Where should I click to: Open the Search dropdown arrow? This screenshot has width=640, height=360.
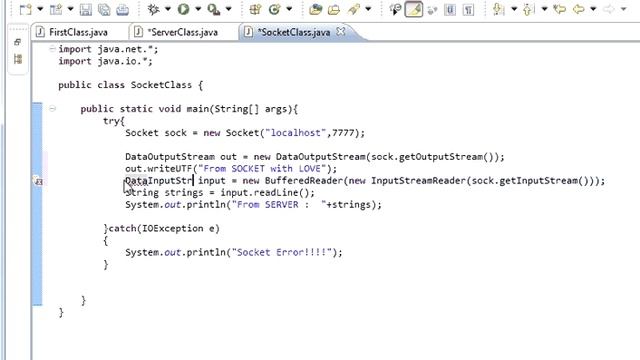[368, 9]
